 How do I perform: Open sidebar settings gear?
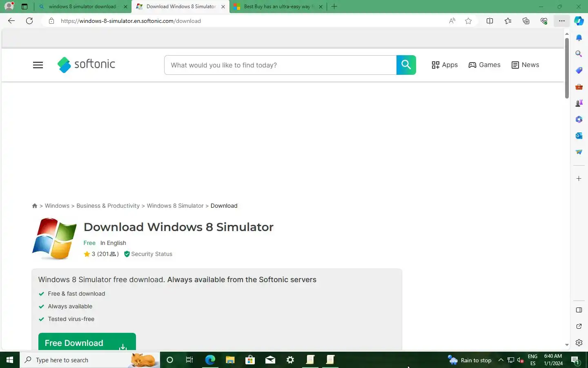[579, 343]
